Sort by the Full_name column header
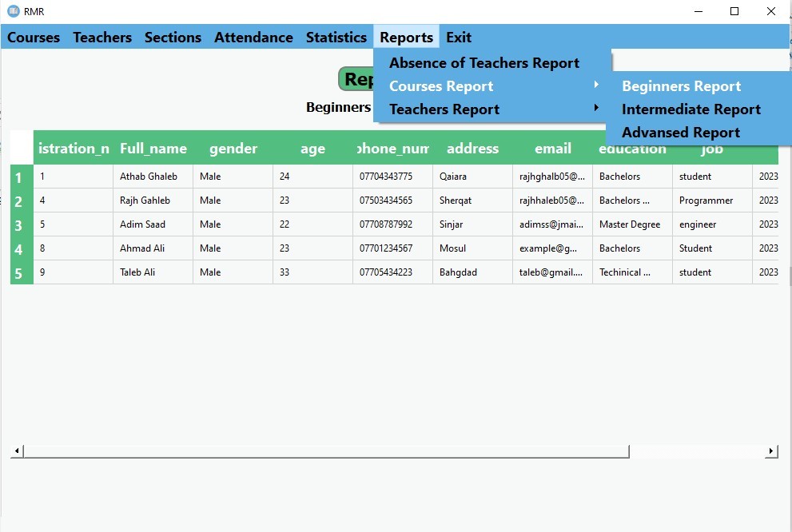 pyautogui.click(x=153, y=148)
